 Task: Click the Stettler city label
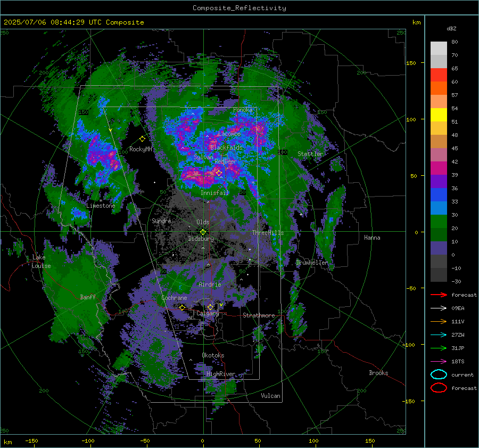pyautogui.click(x=310, y=154)
